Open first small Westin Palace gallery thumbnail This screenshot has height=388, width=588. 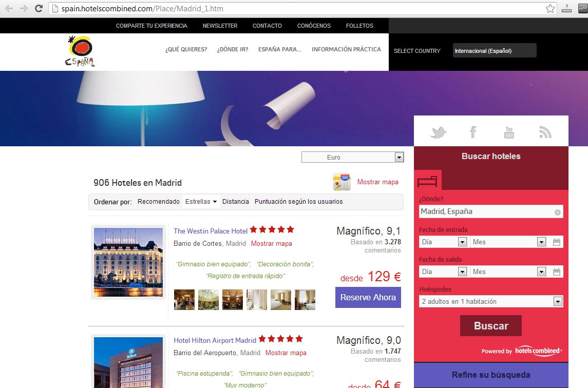(x=184, y=300)
